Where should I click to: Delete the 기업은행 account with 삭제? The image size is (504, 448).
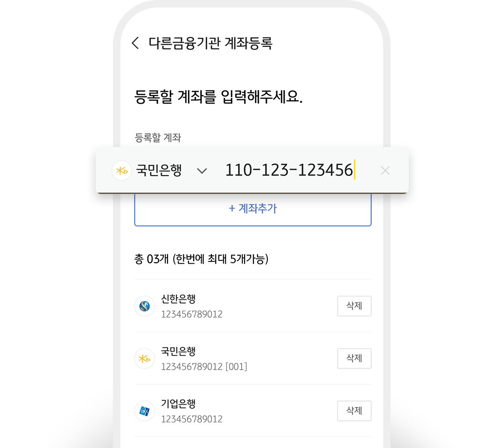(354, 411)
